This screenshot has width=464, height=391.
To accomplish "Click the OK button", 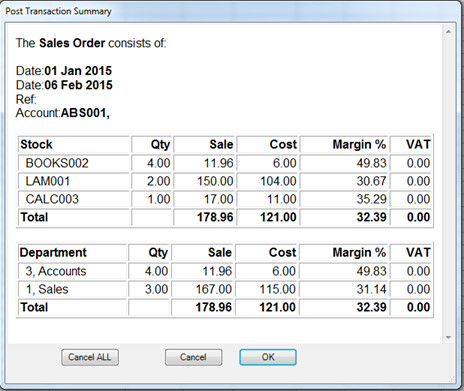I will click(268, 357).
